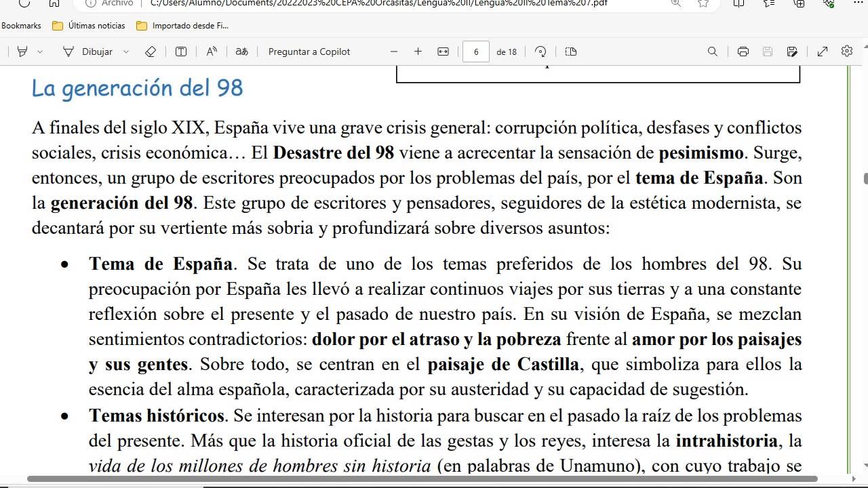Click the page number field showing 6
Screen dimensions: 868x488
[476, 52]
